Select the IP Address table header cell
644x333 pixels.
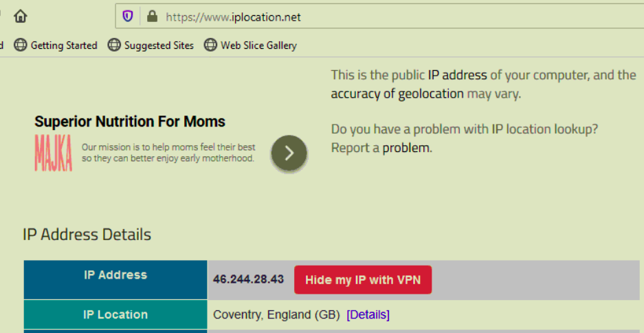115,275
